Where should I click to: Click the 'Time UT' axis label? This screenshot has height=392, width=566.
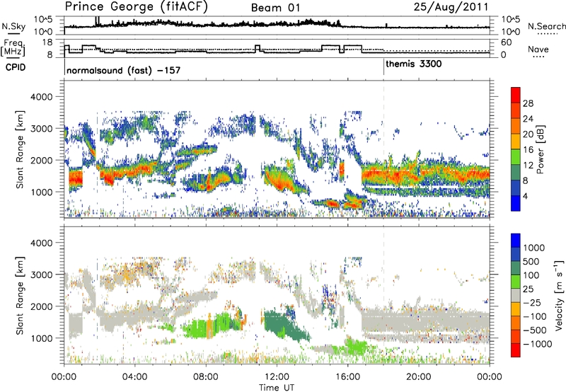click(x=277, y=387)
